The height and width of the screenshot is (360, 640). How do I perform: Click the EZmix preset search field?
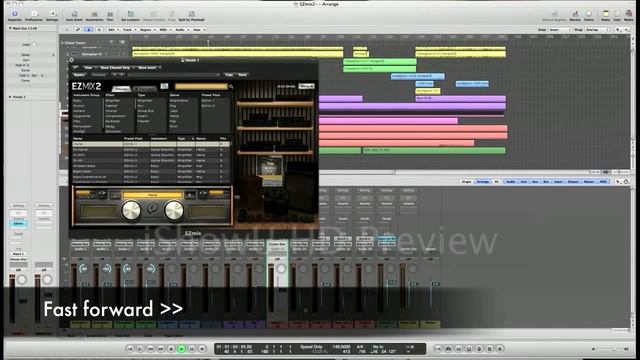(x=201, y=87)
